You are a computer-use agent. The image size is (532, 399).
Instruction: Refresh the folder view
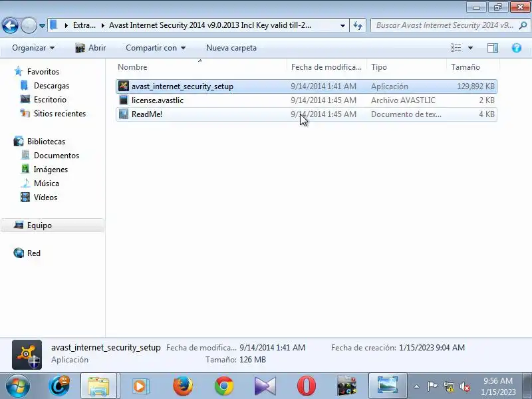coord(358,25)
